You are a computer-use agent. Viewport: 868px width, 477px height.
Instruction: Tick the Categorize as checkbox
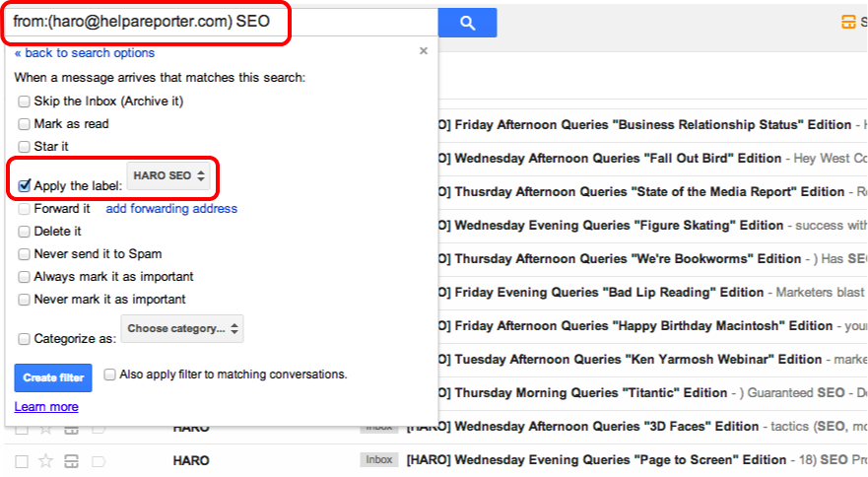click(x=24, y=338)
